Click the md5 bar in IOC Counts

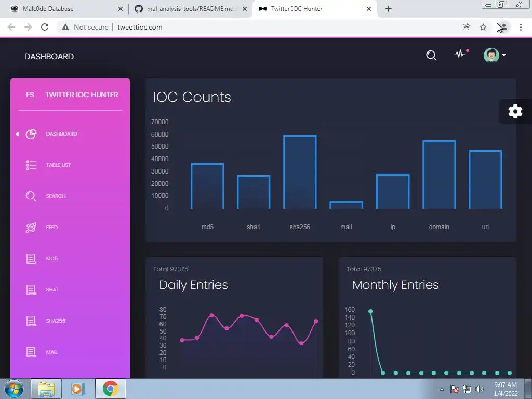[x=207, y=186]
